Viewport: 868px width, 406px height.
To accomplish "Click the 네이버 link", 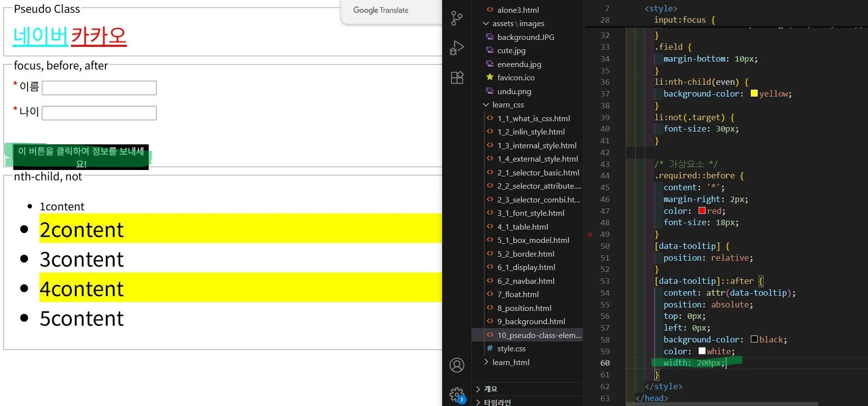I will coord(40,36).
